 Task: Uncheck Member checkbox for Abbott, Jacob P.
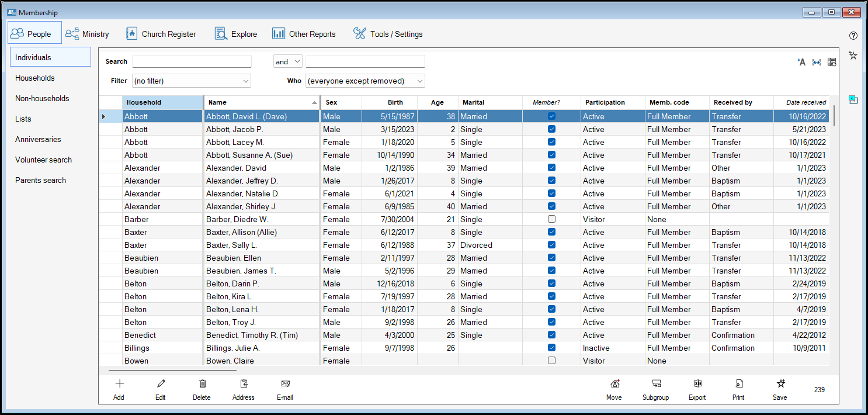pos(551,129)
